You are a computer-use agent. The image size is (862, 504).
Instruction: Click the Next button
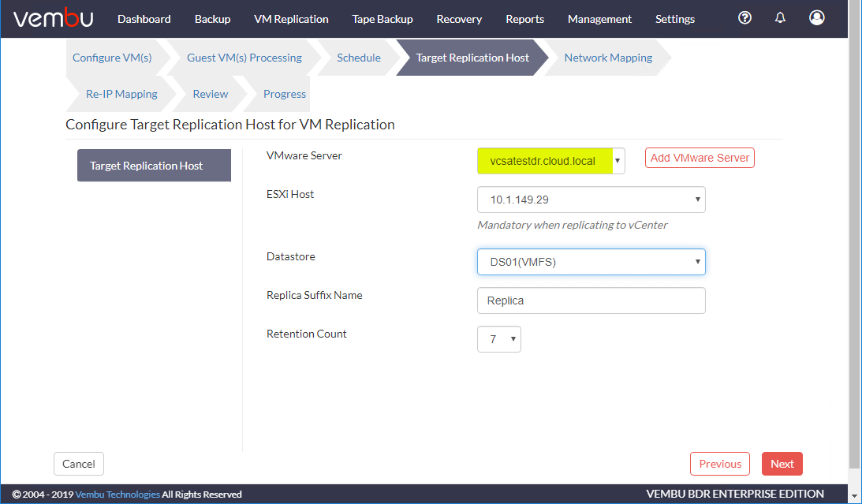tap(782, 464)
